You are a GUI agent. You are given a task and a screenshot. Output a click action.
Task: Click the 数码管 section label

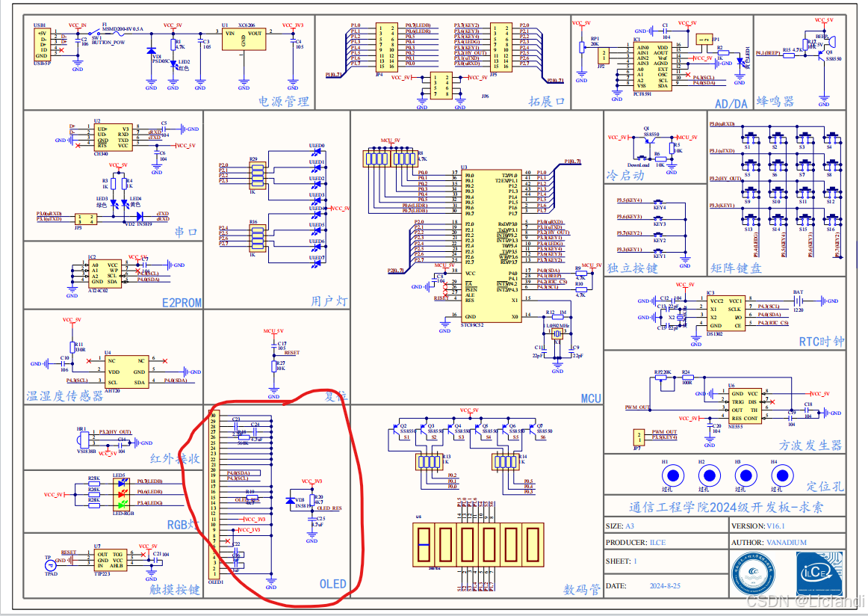point(582,589)
